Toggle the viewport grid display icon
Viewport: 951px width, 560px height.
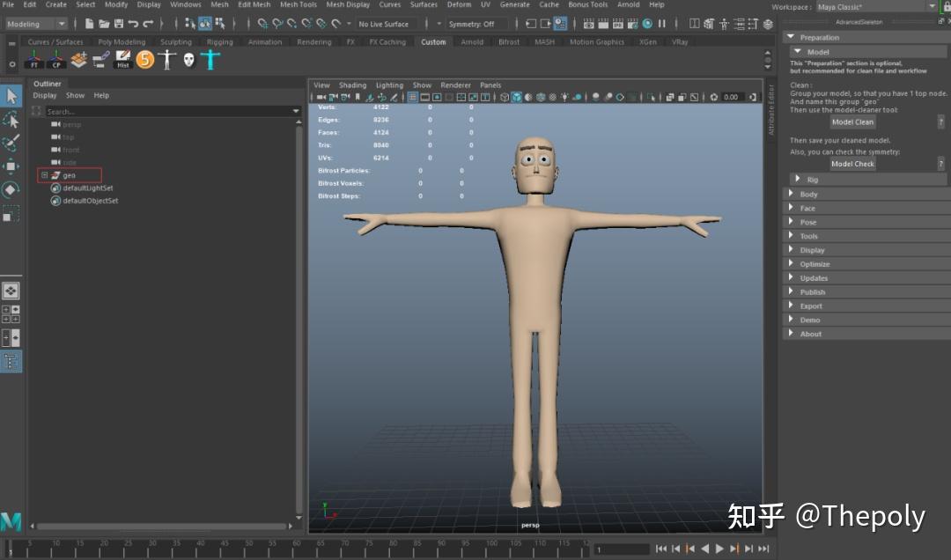[x=411, y=97]
